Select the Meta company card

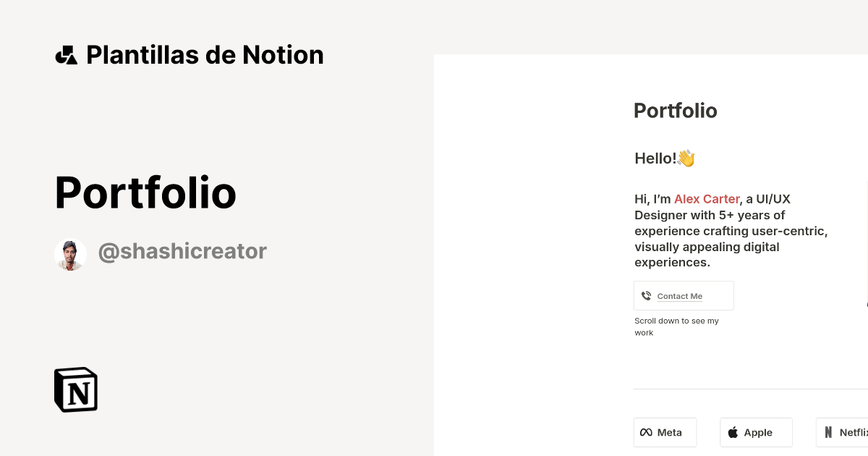[665, 432]
